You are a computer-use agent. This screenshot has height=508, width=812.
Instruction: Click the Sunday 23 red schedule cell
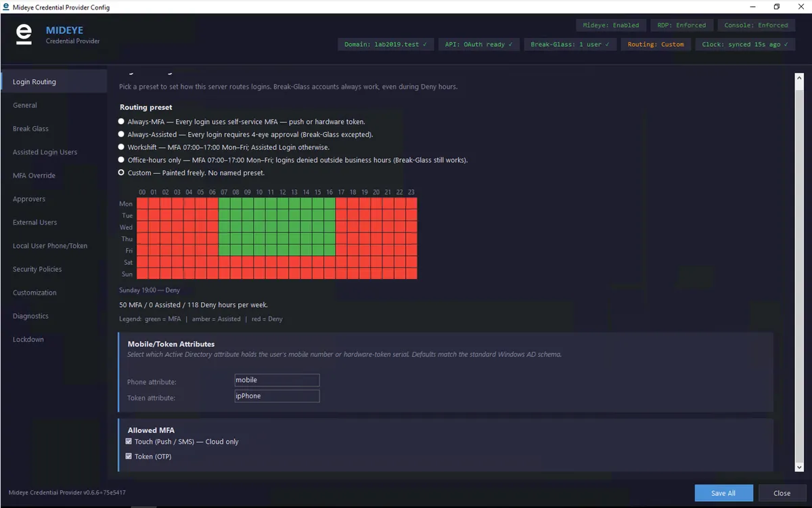click(x=411, y=274)
